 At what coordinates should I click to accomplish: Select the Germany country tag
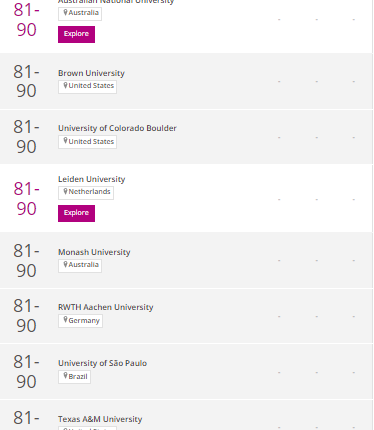80,321
